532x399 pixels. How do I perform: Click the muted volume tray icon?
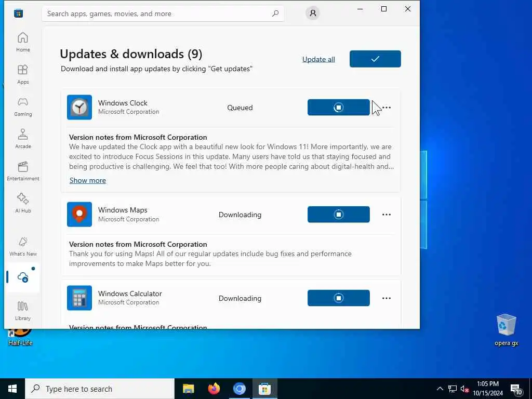click(x=464, y=389)
